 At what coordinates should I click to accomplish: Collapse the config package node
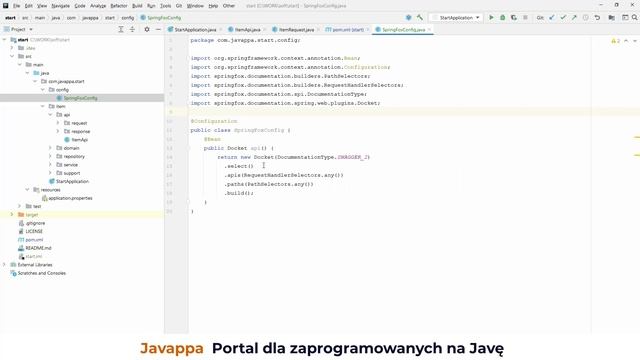[x=43, y=89]
